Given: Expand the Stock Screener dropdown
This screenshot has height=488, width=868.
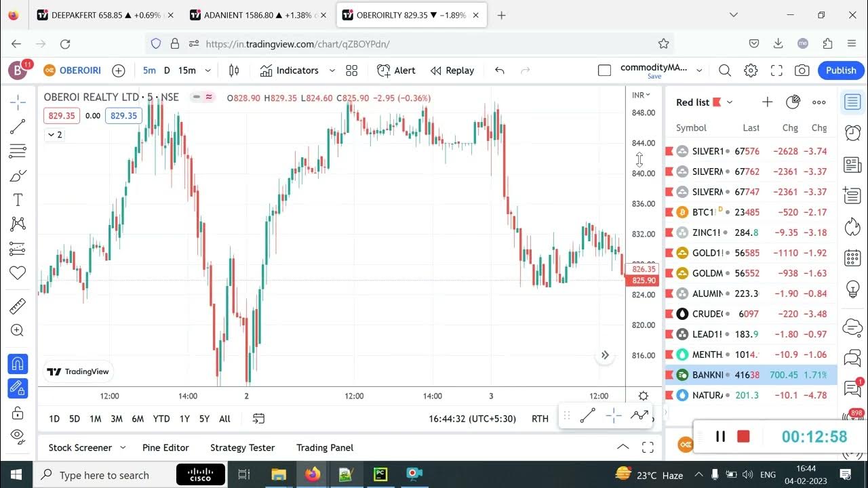Looking at the screenshot, I should click(x=123, y=447).
